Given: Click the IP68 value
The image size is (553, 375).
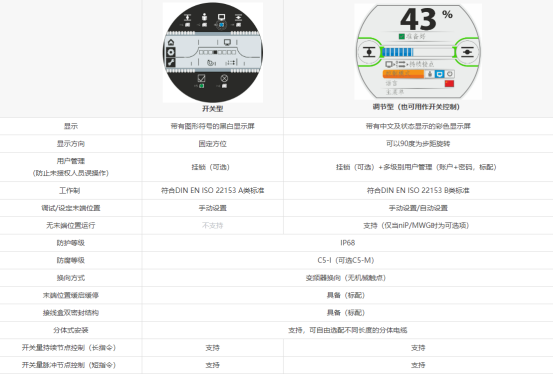Looking at the screenshot, I should point(347,243).
